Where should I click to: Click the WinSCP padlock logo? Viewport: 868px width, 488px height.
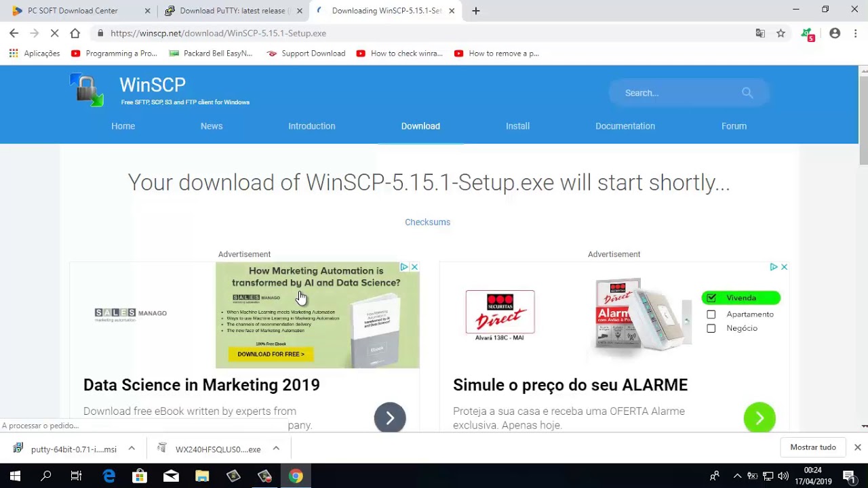(87, 90)
